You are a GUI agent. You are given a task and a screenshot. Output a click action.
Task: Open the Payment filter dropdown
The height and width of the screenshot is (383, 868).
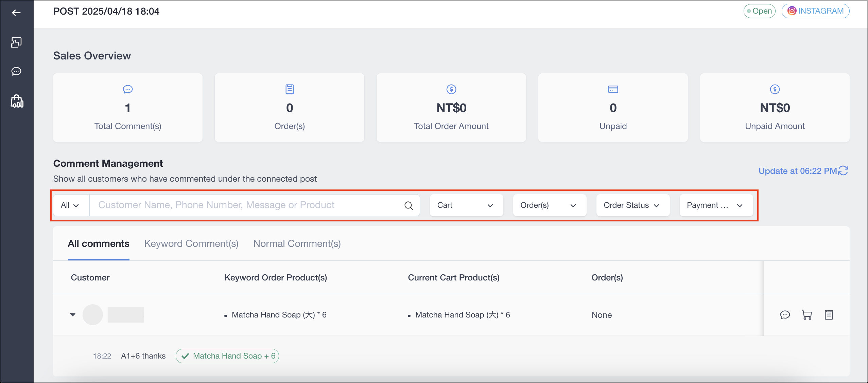(716, 205)
